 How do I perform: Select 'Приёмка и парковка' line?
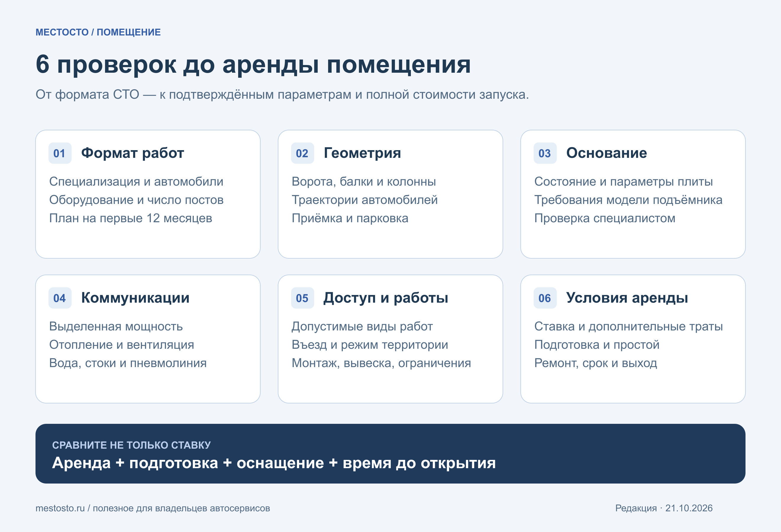(x=350, y=218)
